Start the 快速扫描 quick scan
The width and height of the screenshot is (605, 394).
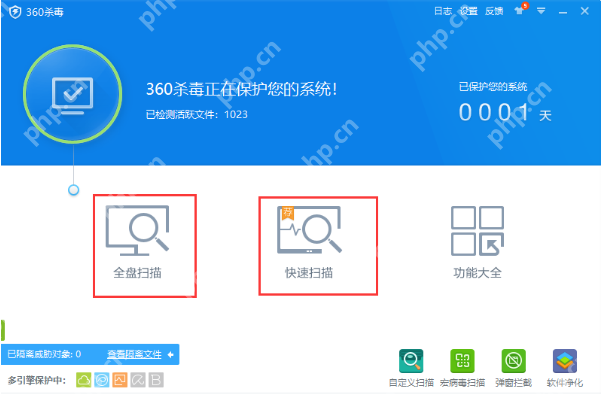[x=309, y=242]
